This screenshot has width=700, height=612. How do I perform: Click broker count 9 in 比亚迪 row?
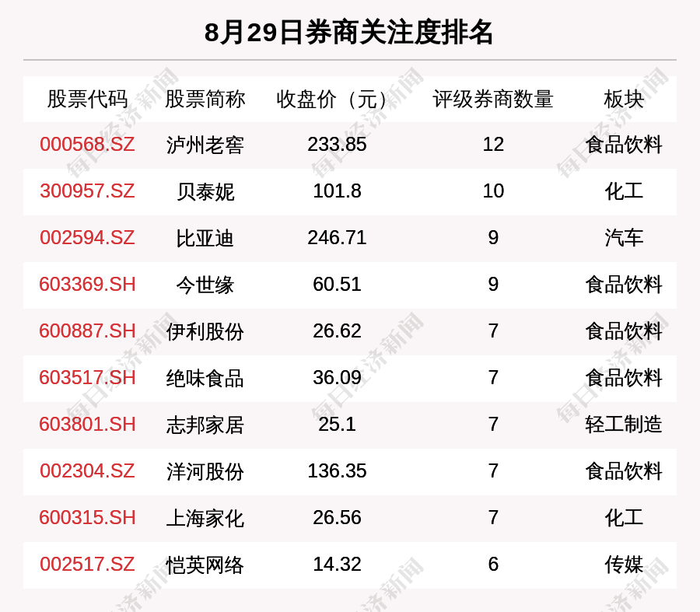point(493,237)
